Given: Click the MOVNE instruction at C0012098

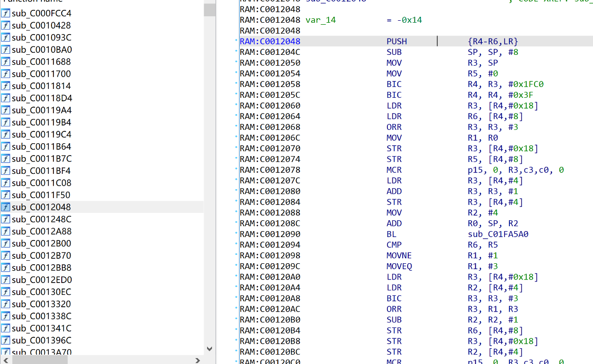Looking at the screenshot, I should click(399, 255).
